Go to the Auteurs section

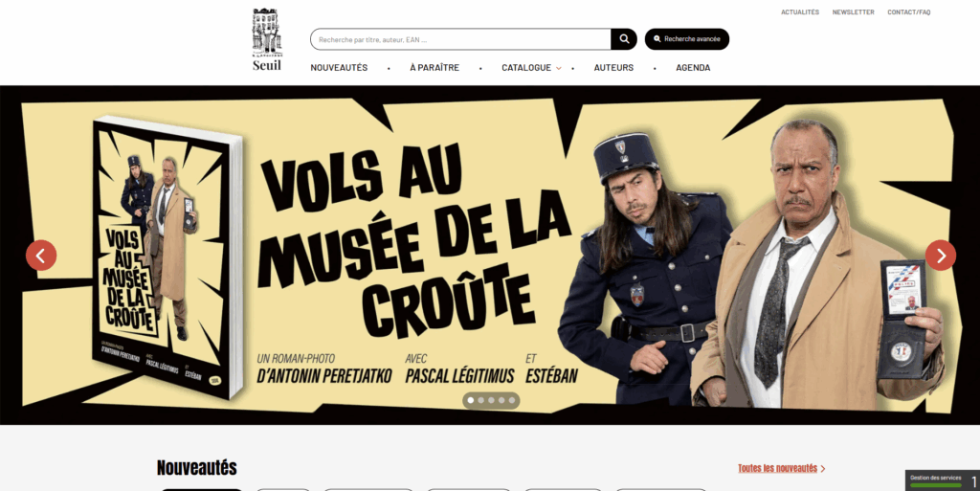613,67
